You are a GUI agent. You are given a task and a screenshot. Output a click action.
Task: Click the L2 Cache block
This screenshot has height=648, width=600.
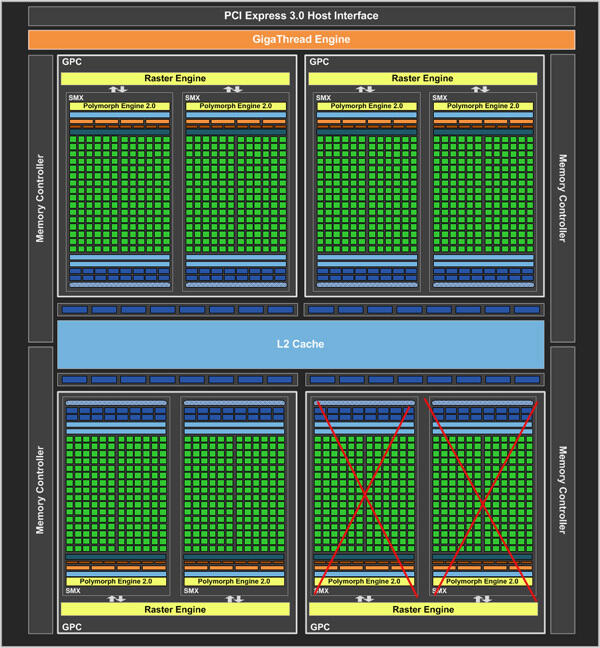pyautogui.click(x=300, y=344)
